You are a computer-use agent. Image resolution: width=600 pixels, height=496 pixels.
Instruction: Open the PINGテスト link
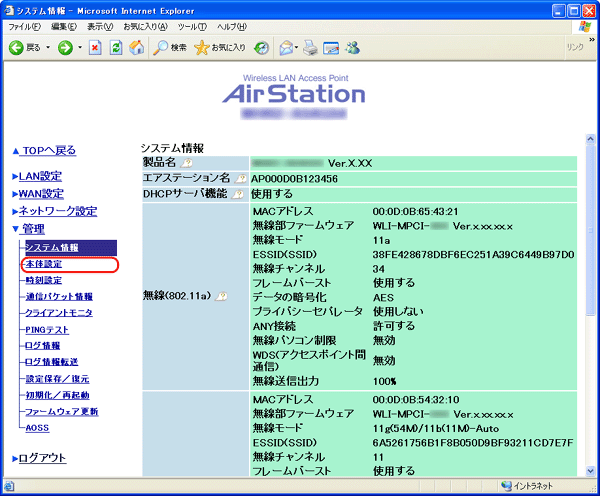pos(47,330)
